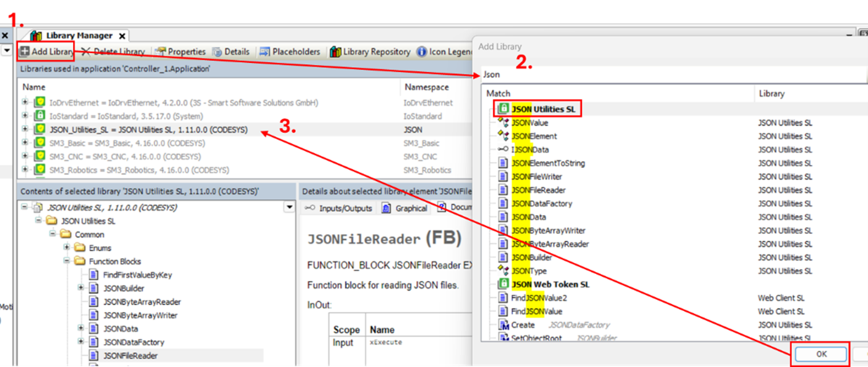
Task: Open the library contents view dropdown
Action: point(289,208)
